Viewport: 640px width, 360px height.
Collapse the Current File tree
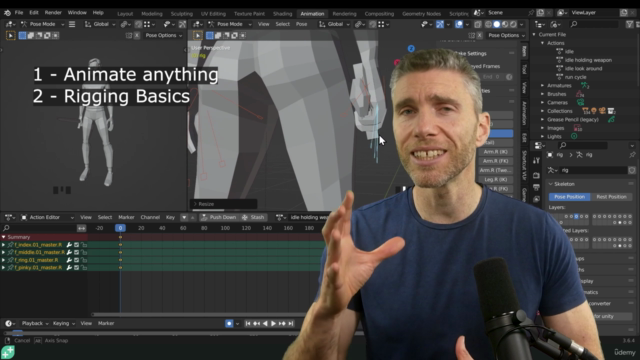pos(534,35)
